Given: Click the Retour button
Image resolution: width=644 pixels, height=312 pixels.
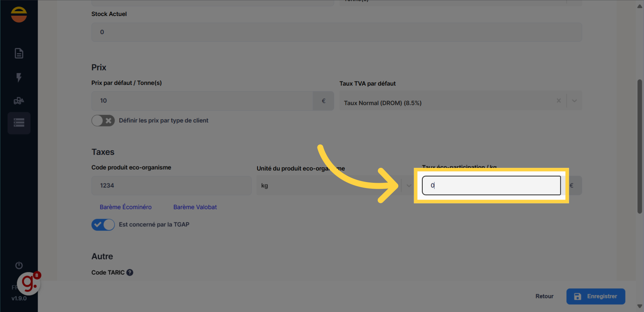Looking at the screenshot, I should (544, 296).
